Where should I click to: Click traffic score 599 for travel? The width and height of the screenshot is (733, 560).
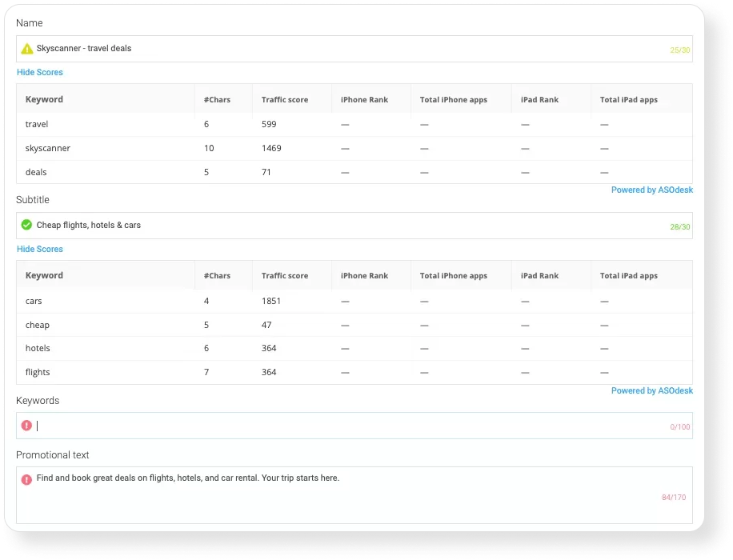click(269, 124)
